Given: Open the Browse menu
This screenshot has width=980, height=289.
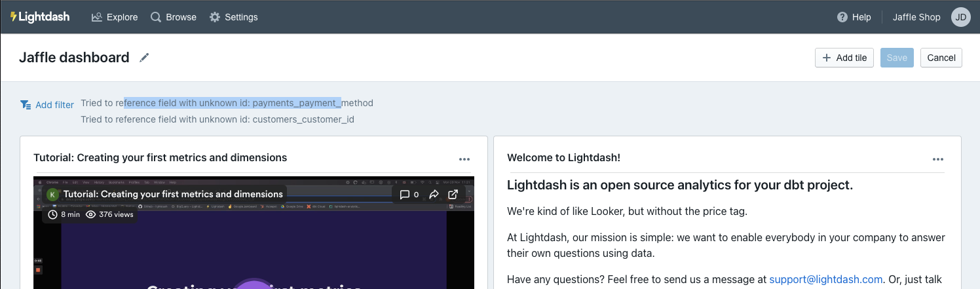Looking at the screenshot, I should (174, 17).
